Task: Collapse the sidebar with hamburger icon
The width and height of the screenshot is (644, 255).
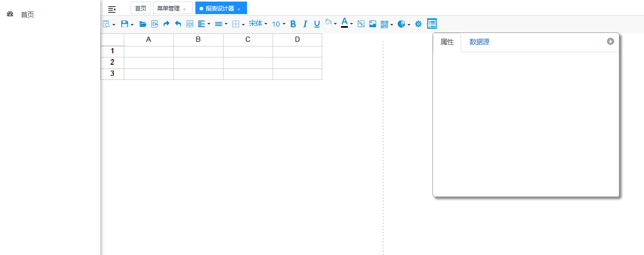Action: point(112,9)
